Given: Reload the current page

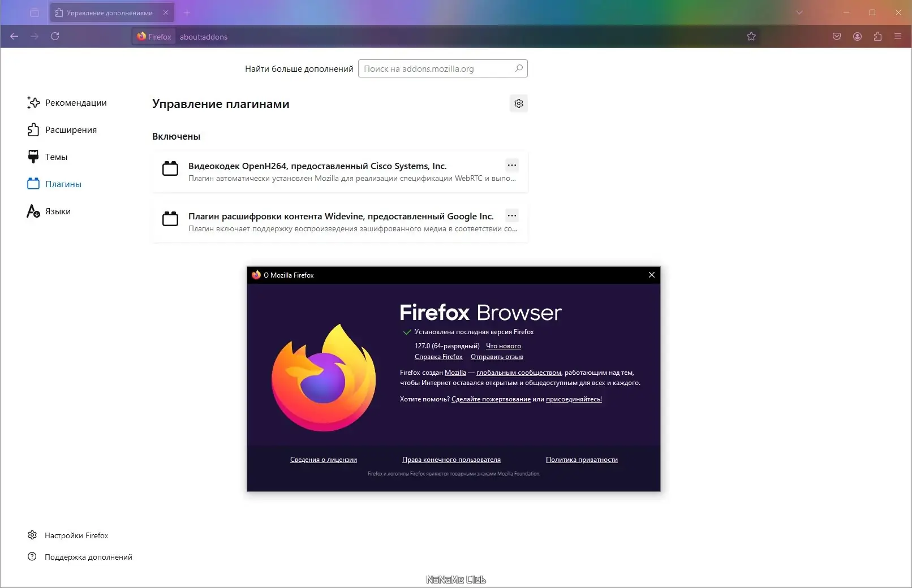Looking at the screenshot, I should point(55,36).
